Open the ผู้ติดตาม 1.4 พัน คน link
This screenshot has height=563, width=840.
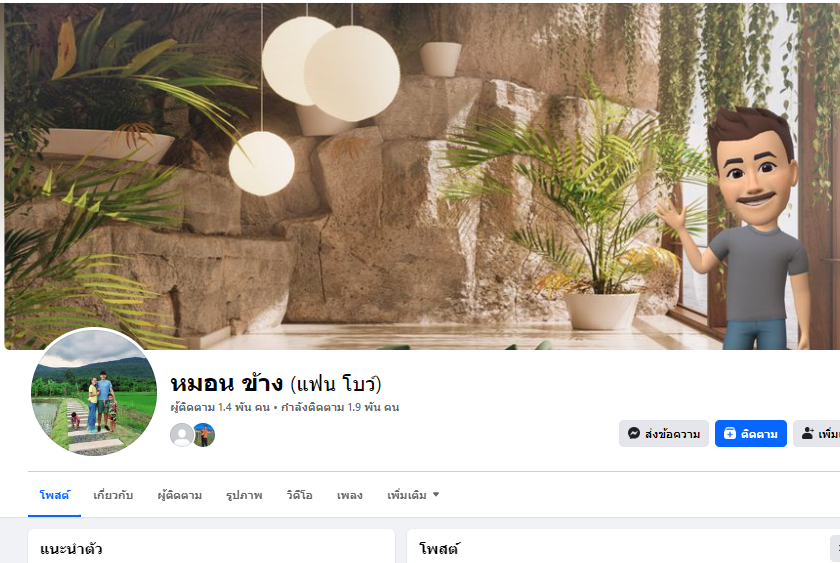coord(220,407)
